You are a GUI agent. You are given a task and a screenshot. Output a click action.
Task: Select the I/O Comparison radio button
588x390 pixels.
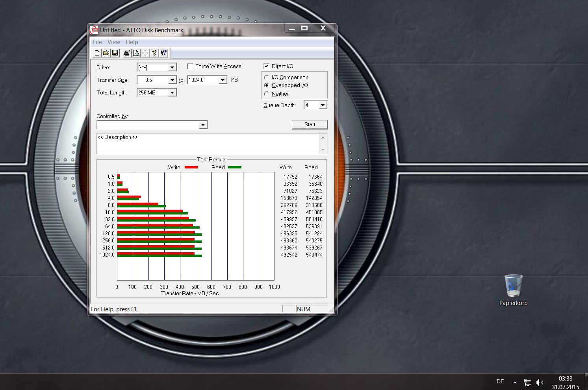(267, 77)
